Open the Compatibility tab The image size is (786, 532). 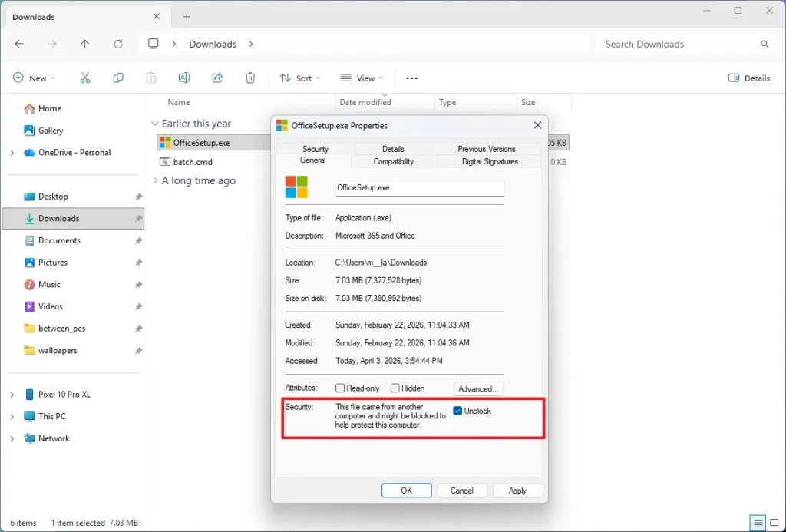coord(394,161)
